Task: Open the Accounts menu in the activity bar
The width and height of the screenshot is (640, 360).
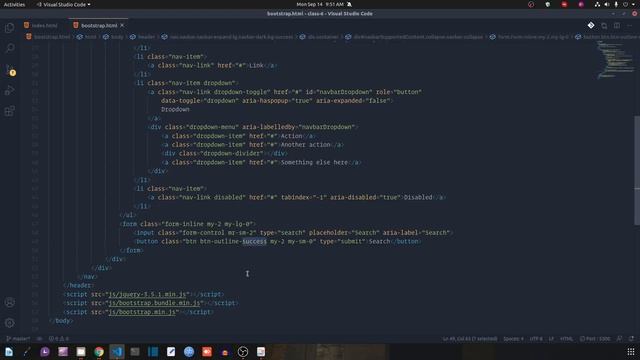Action: pos(10,302)
